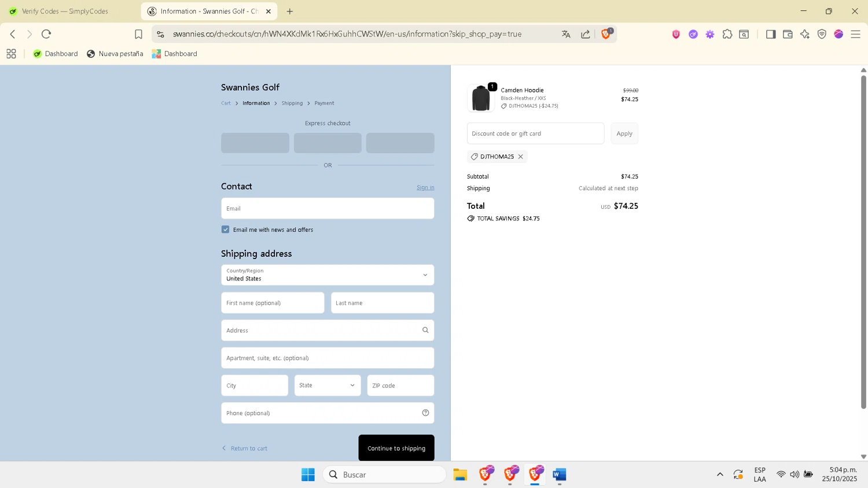Click the Swannies Golf store title
The image size is (868, 488).
pyautogui.click(x=250, y=87)
